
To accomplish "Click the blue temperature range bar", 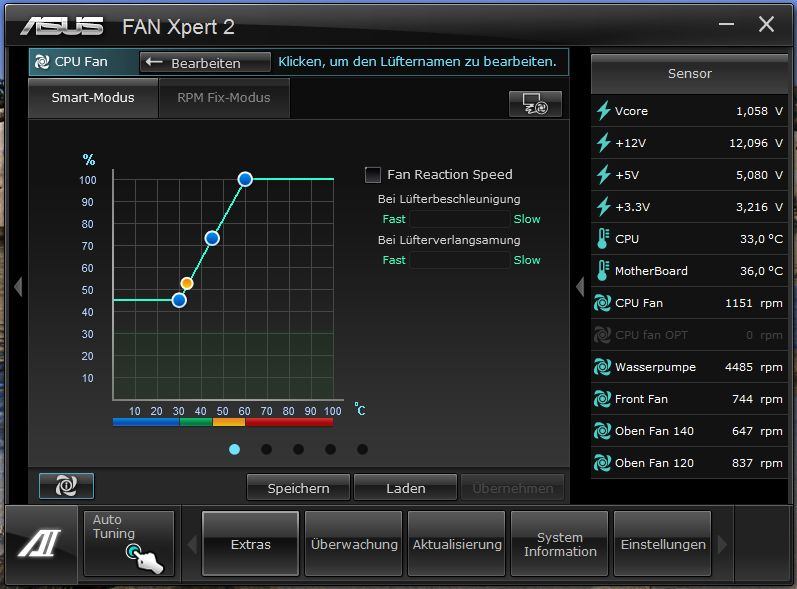I will tap(146, 422).
